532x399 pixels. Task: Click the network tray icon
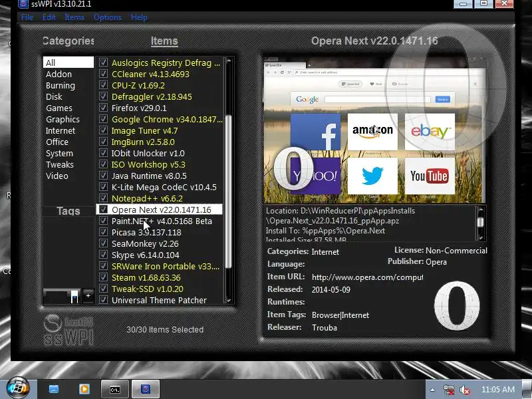point(448,390)
